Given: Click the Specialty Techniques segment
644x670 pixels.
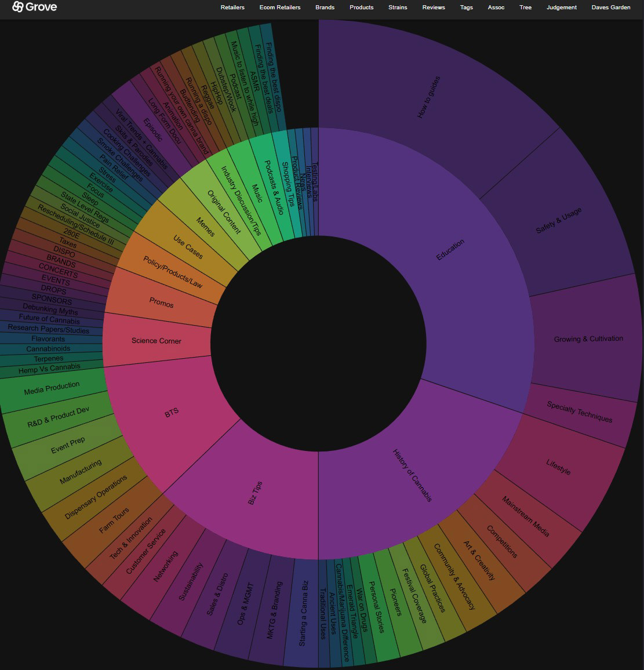Looking at the screenshot, I should 580,412.
